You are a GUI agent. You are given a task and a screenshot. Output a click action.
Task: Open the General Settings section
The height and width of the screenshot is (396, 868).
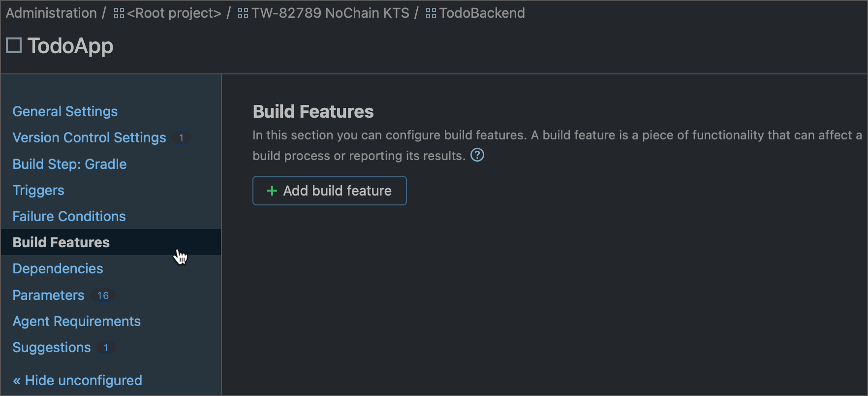point(65,111)
